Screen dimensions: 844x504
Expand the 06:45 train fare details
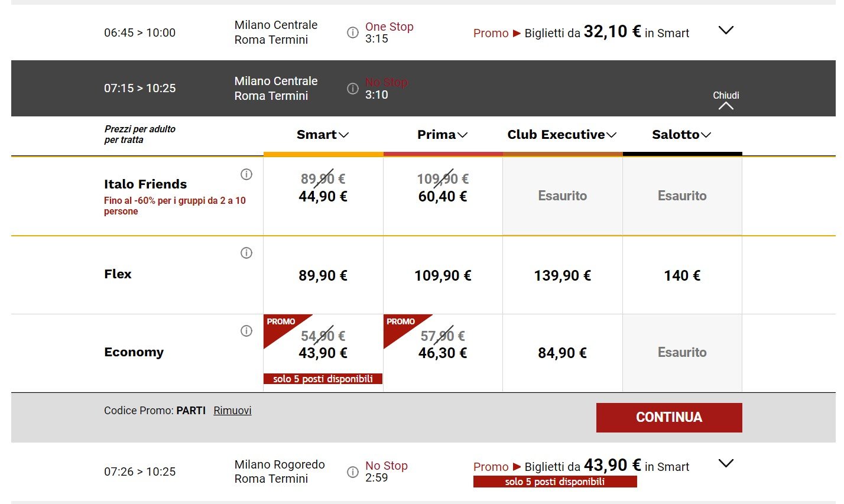click(725, 30)
